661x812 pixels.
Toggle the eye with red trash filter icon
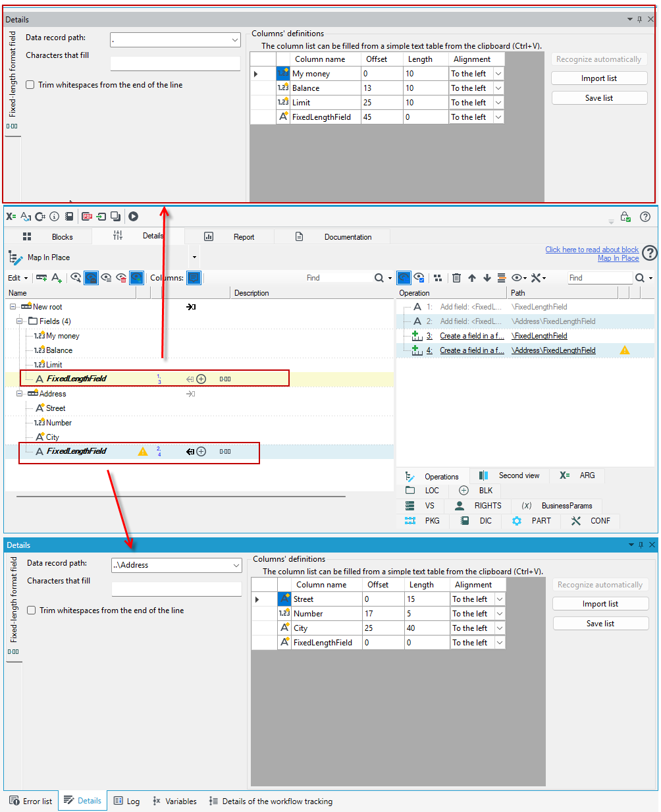[121, 278]
